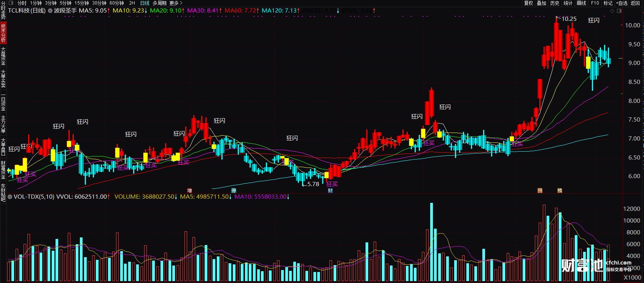
Task: Click the 返回 back button
Action: pos(635,3)
